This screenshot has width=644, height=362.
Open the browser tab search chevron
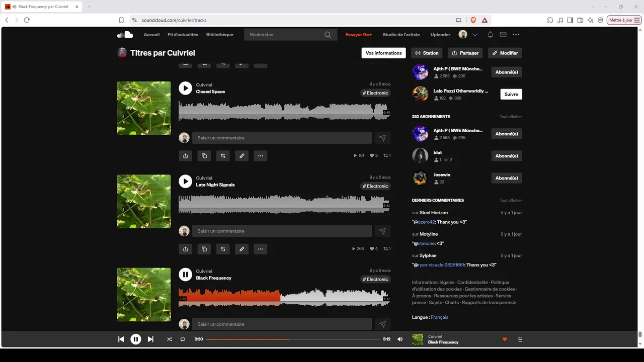[594, 7]
